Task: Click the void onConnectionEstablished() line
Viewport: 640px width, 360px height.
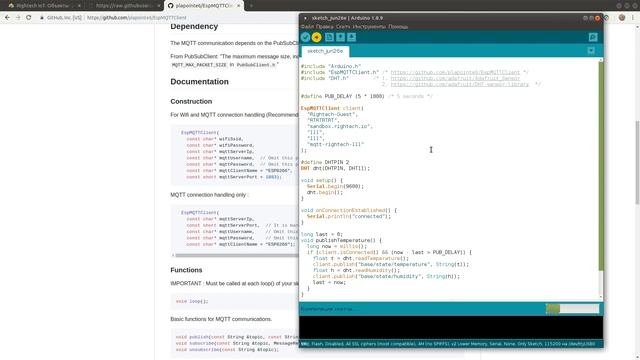Action: (349, 211)
